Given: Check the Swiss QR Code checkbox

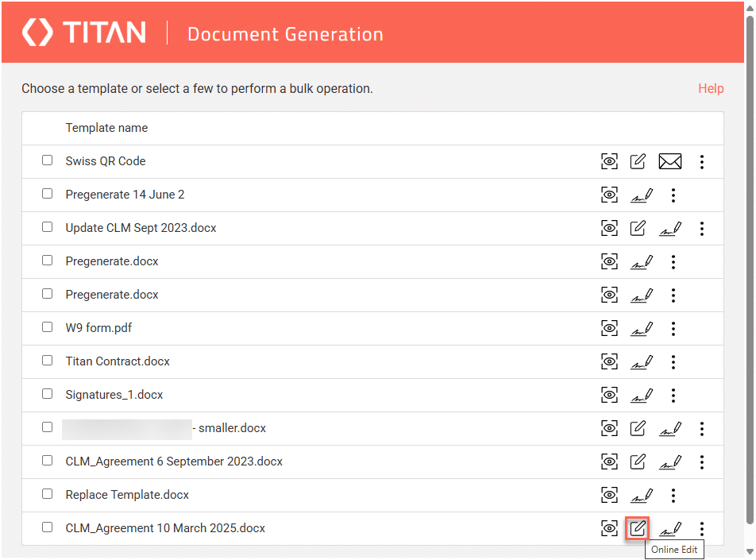Looking at the screenshot, I should [48, 160].
